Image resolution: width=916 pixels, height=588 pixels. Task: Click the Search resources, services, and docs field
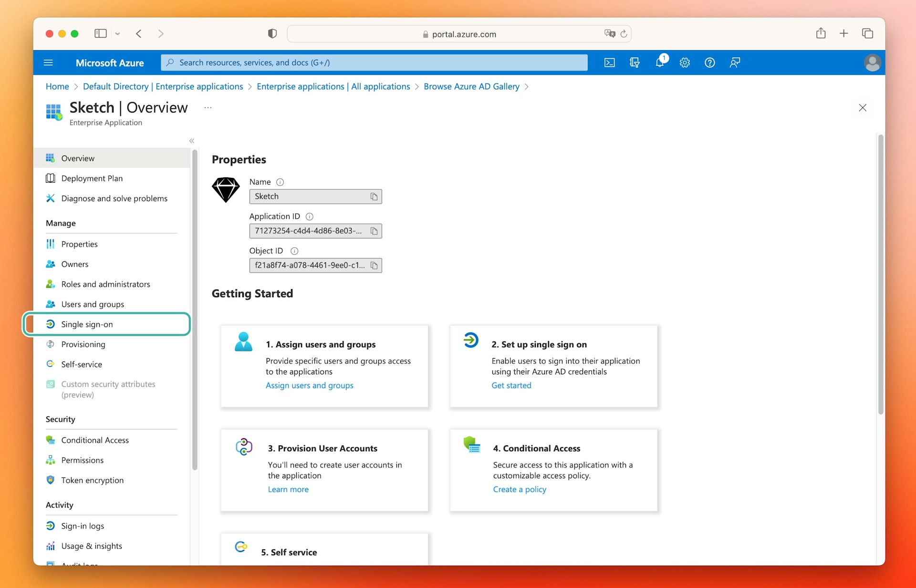pyautogui.click(x=374, y=62)
